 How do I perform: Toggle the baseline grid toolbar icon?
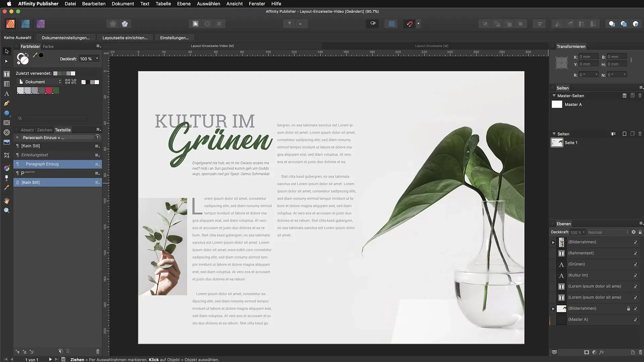391,24
